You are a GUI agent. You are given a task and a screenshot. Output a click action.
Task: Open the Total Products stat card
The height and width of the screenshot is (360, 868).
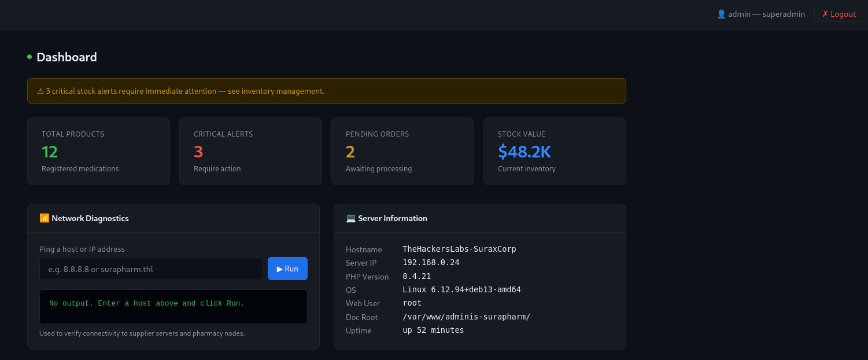coord(98,151)
